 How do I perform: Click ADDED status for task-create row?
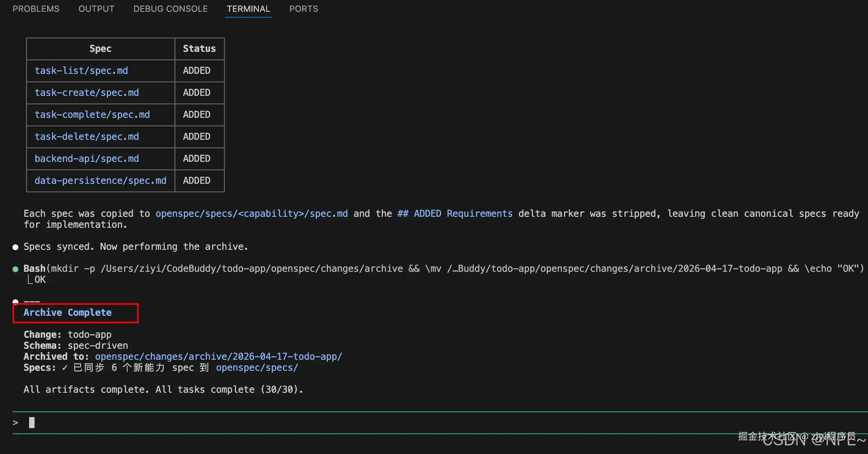click(197, 93)
